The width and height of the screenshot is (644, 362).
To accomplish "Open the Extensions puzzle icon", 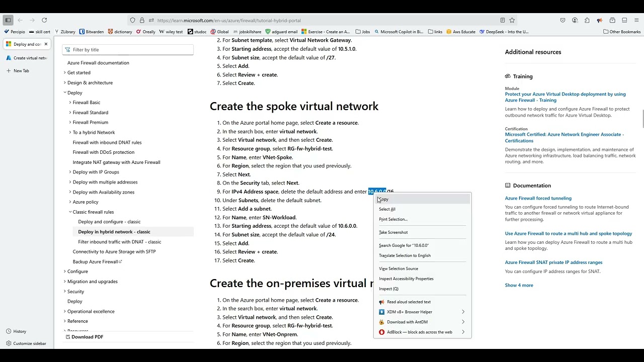I will click(587, 20).
